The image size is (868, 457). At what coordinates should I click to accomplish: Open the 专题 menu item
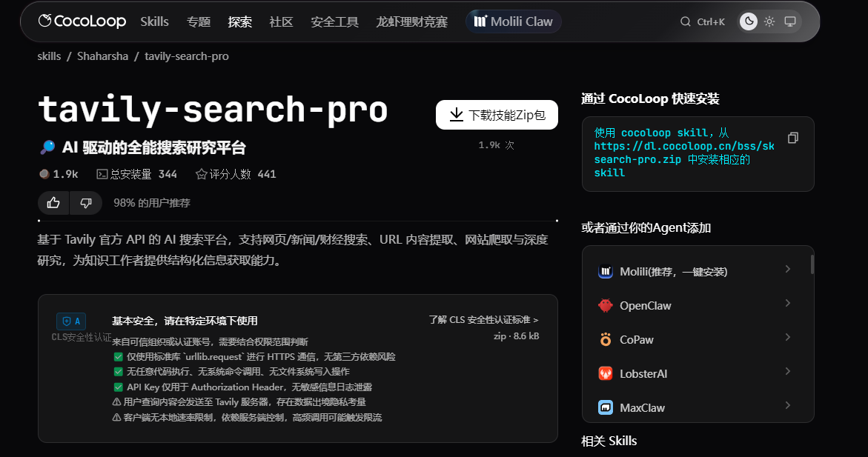coord(199,21)
